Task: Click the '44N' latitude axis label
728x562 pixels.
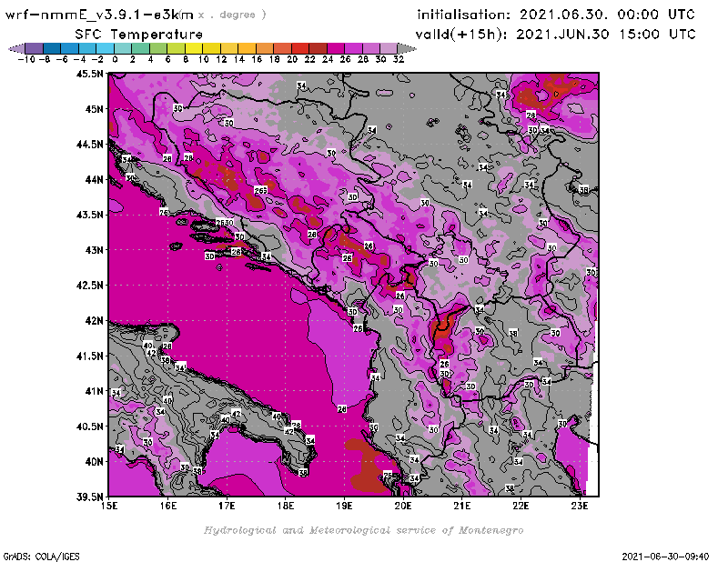Action: 95,179
